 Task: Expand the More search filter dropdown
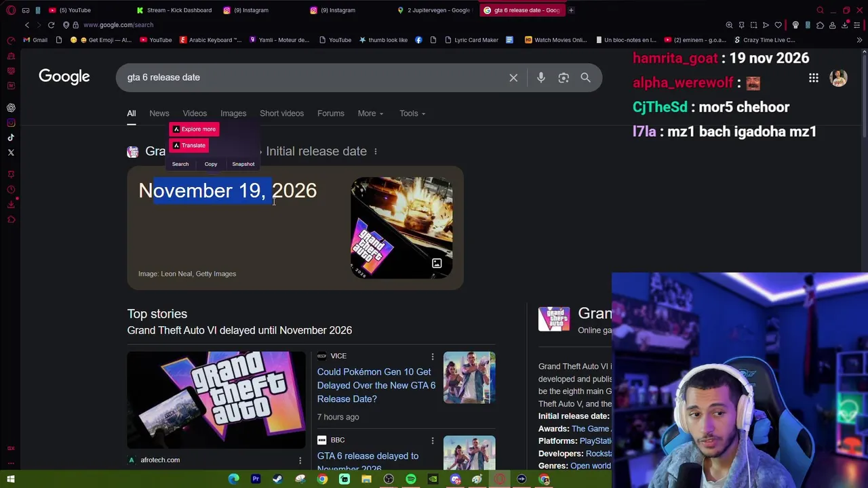(370, 113)
